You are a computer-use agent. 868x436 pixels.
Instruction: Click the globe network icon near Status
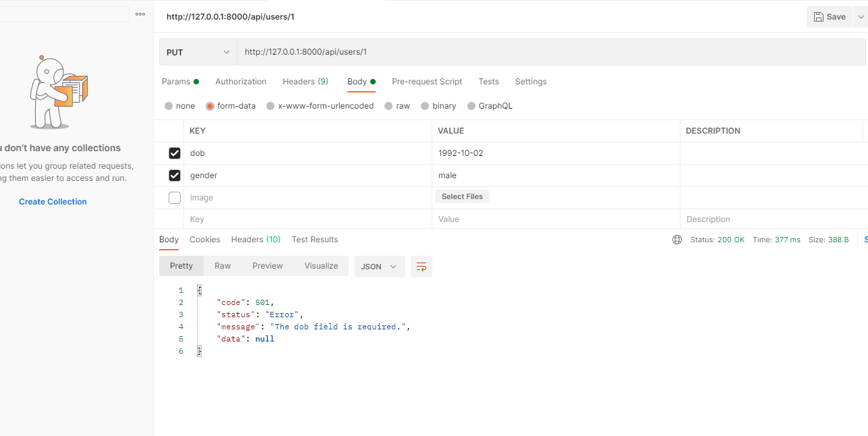coord(677,240)
